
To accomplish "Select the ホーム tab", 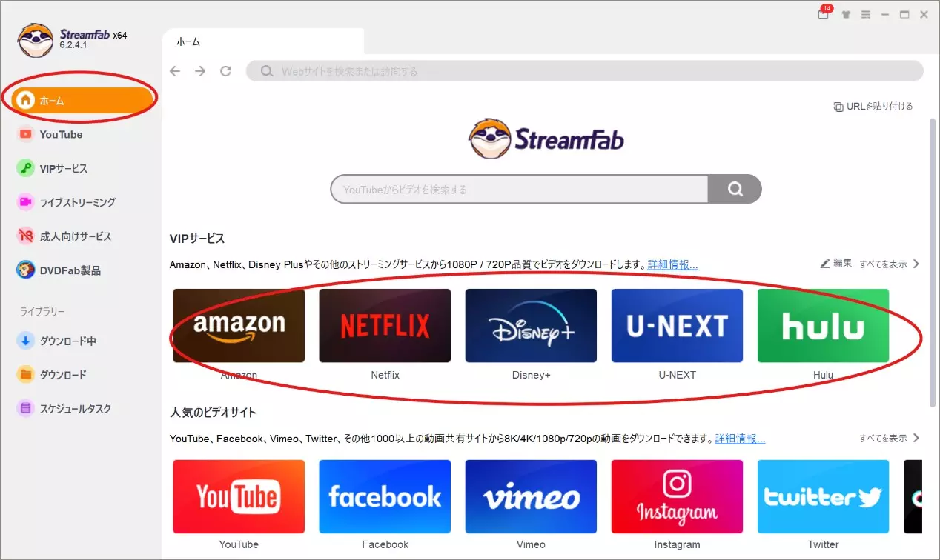I will (262, 41).
